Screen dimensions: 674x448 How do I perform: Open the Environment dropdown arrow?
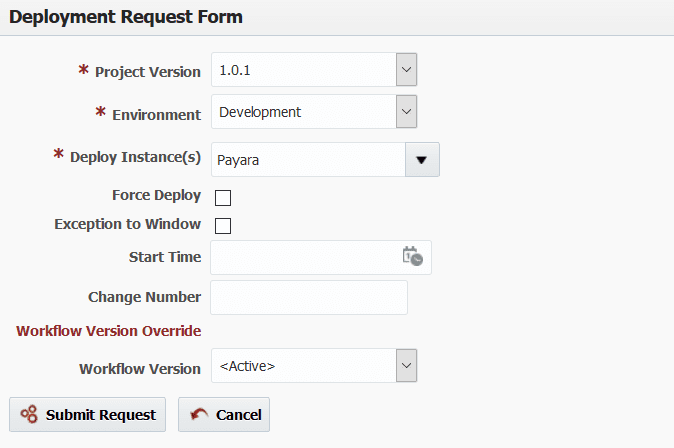click(406, 112)
